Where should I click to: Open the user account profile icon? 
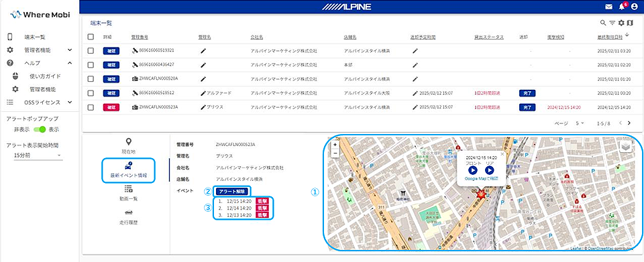point(634,7)
